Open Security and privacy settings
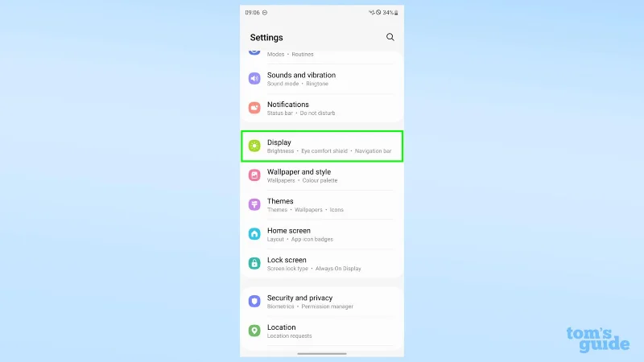The width and height of the screenshot is (644, 362). pyautogui.click(x=322, y=302)
